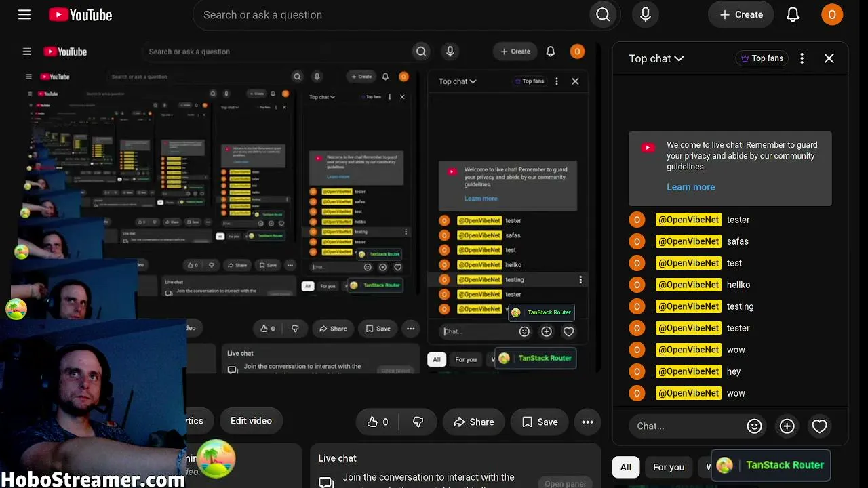Open chat options three-dot menu beside Top fans
This screenshot has width=868, height=488.
click(802, 58)
